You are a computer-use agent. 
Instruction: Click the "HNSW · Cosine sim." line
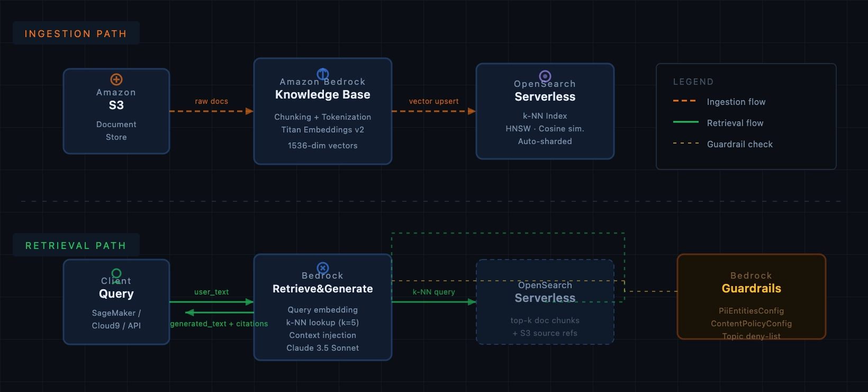[545, 129]
